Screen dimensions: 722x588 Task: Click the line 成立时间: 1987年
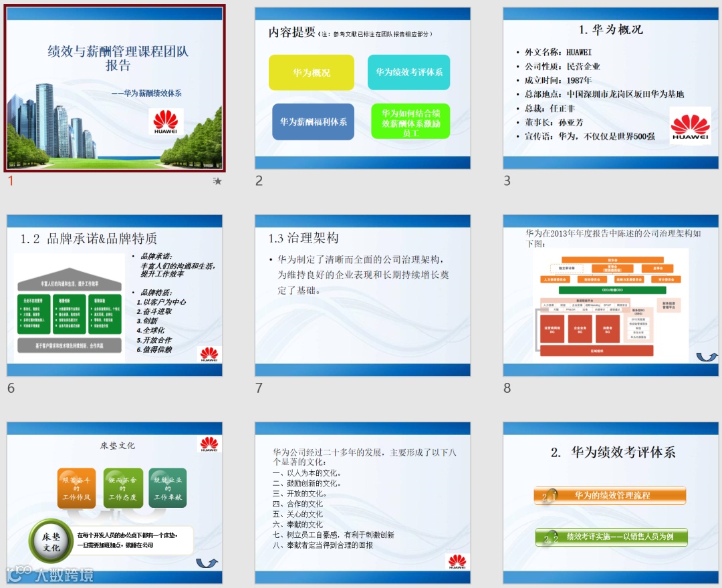(x=558, y=80)
